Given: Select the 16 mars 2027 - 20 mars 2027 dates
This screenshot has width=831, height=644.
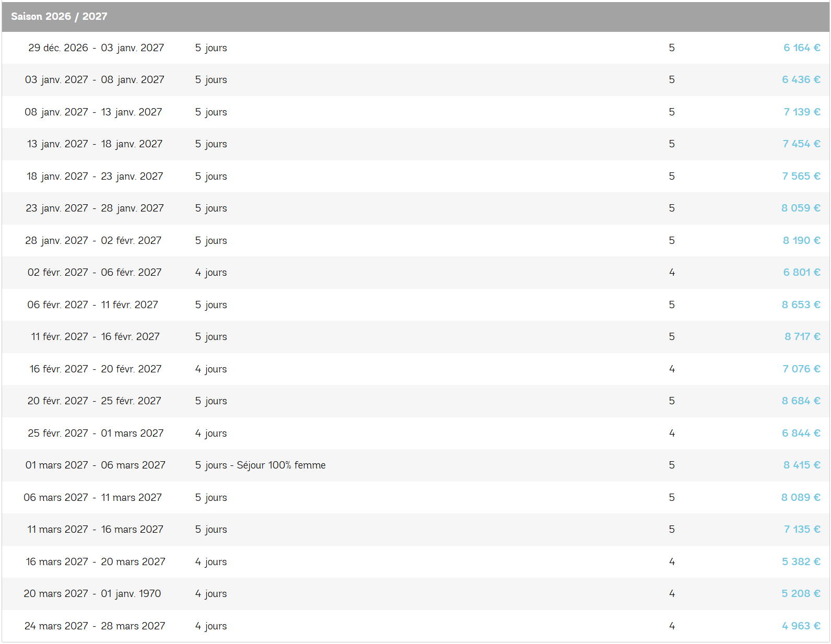Looking at the screenshot, I should coord(96,562).
